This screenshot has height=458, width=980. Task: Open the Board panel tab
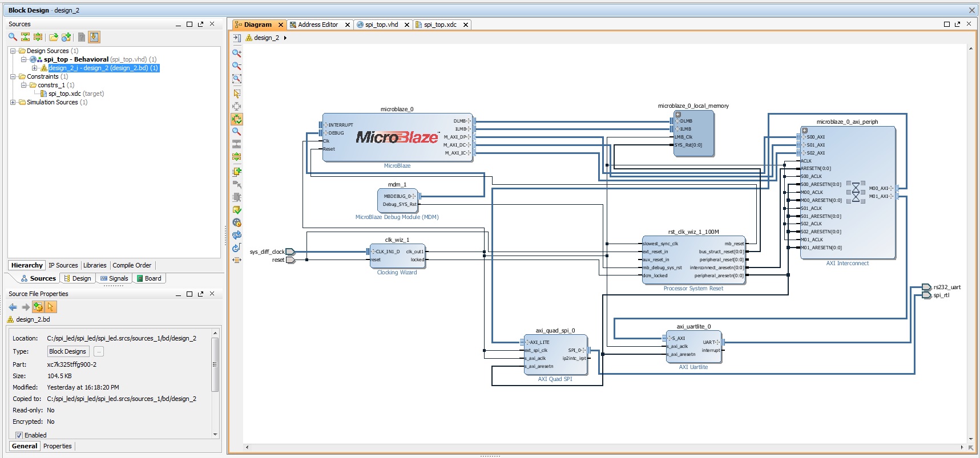(149, 278)
